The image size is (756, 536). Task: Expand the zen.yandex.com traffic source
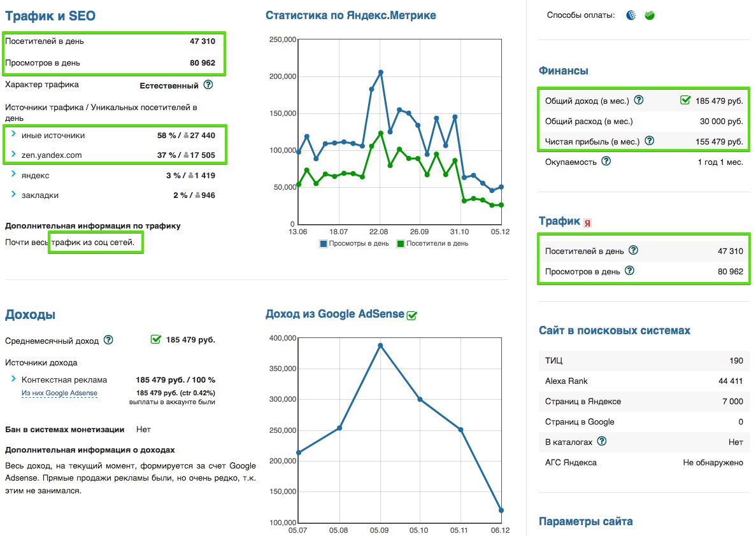pyautogui.click(x=13, y=154)
